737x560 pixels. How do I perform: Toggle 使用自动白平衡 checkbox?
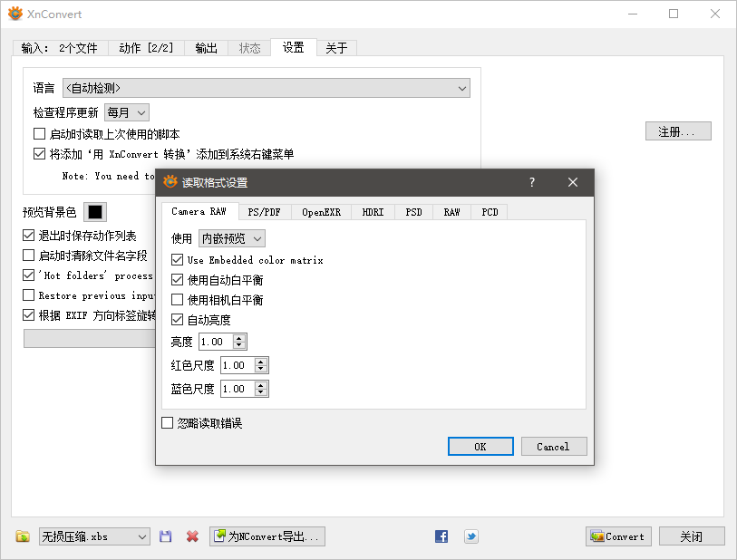click(177, 279)
